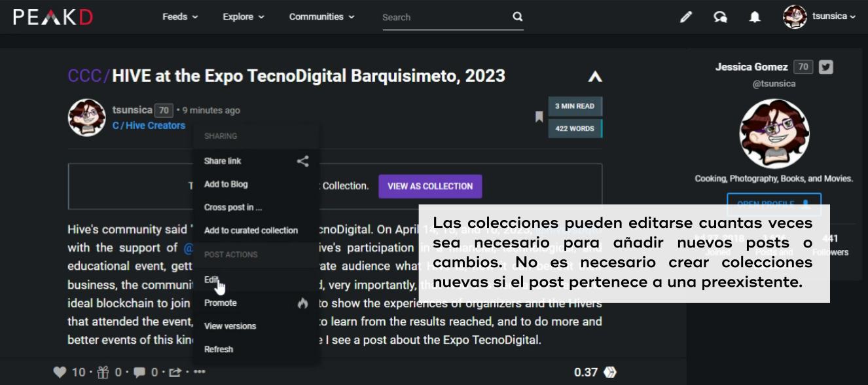
Task: Click the 422 WORDS badge
Action: pos(575,129)
